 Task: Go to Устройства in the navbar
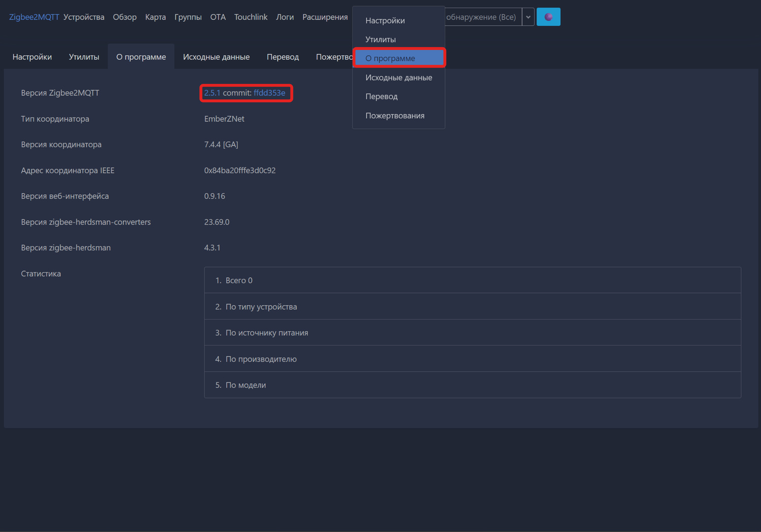click(x=84, y=17)
